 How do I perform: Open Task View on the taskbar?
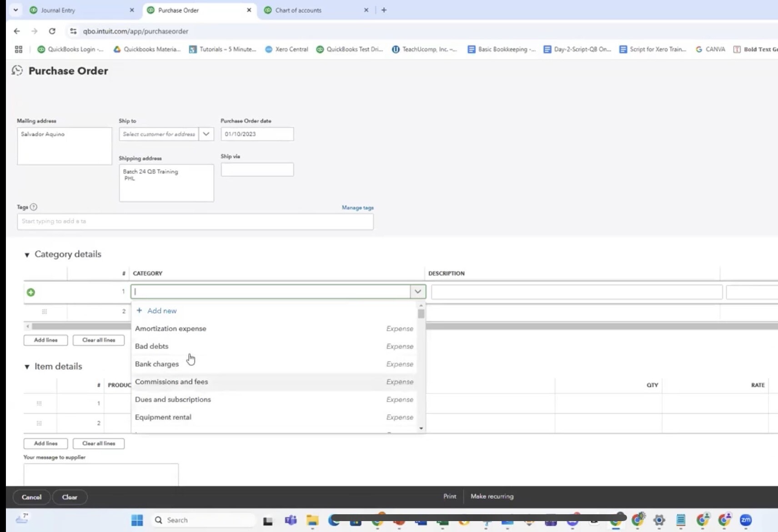(x=268, y=520)
